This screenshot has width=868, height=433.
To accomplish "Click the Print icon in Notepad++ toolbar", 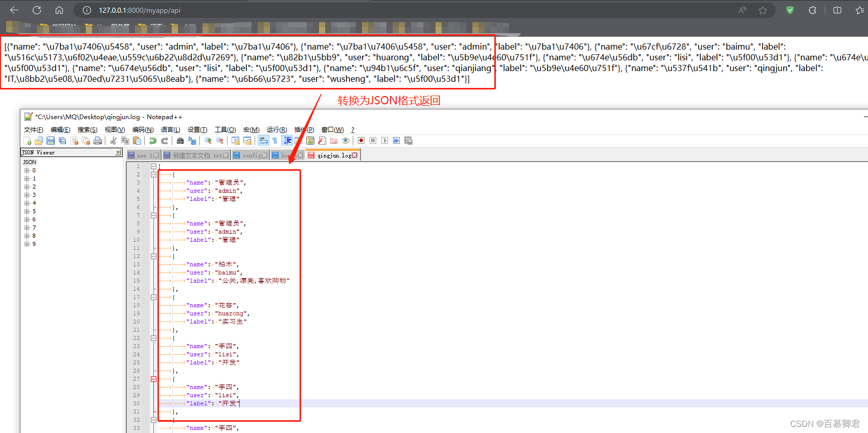I will tap(98, 141).
